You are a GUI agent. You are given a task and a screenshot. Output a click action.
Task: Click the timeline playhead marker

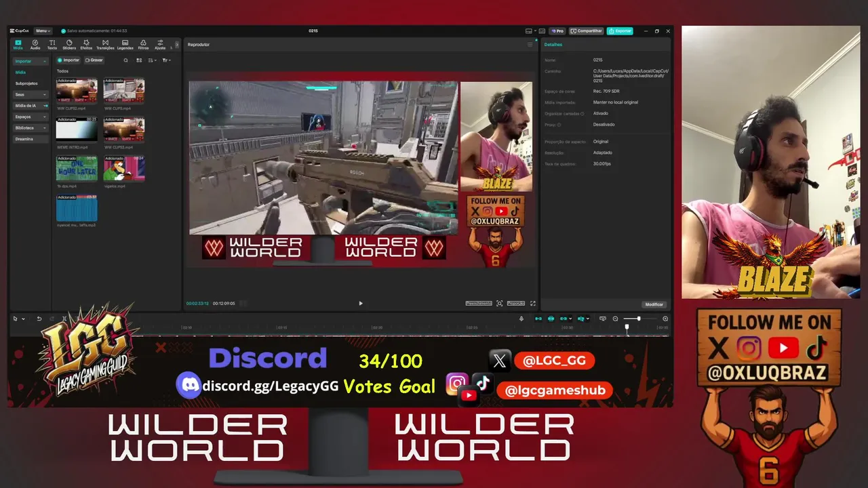point(627,327)
